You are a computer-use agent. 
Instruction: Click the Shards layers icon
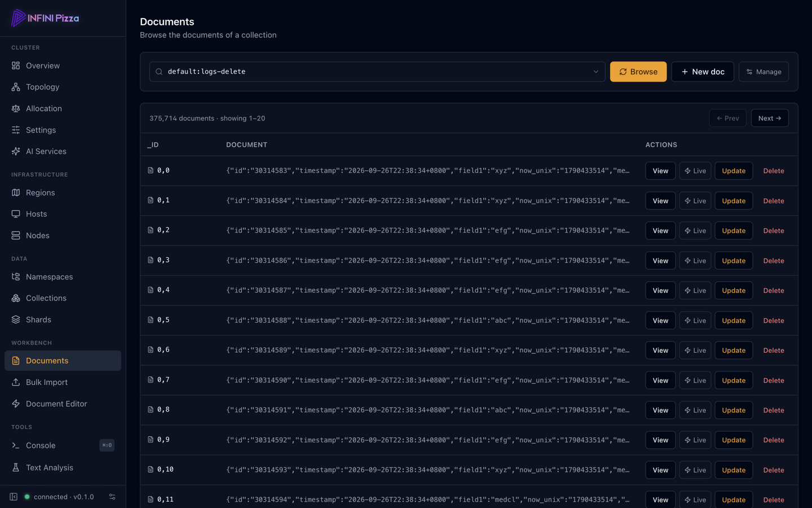(x=16, y=319)
